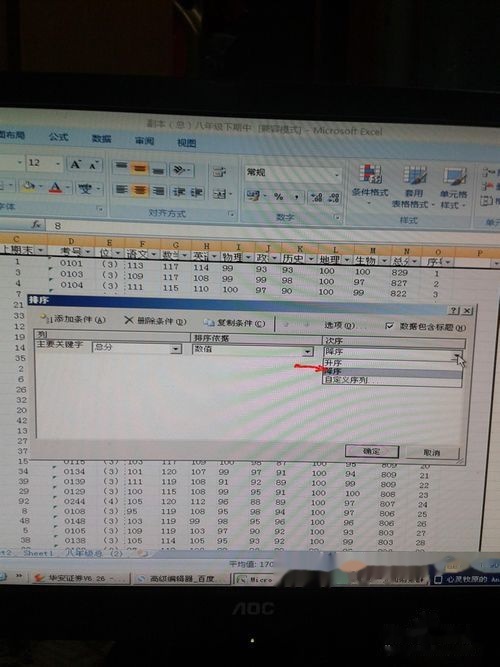Select 降序 in the order list
The height and width of the screenshot is (667, 500).
pyautogui.click(x=392, y=372)
